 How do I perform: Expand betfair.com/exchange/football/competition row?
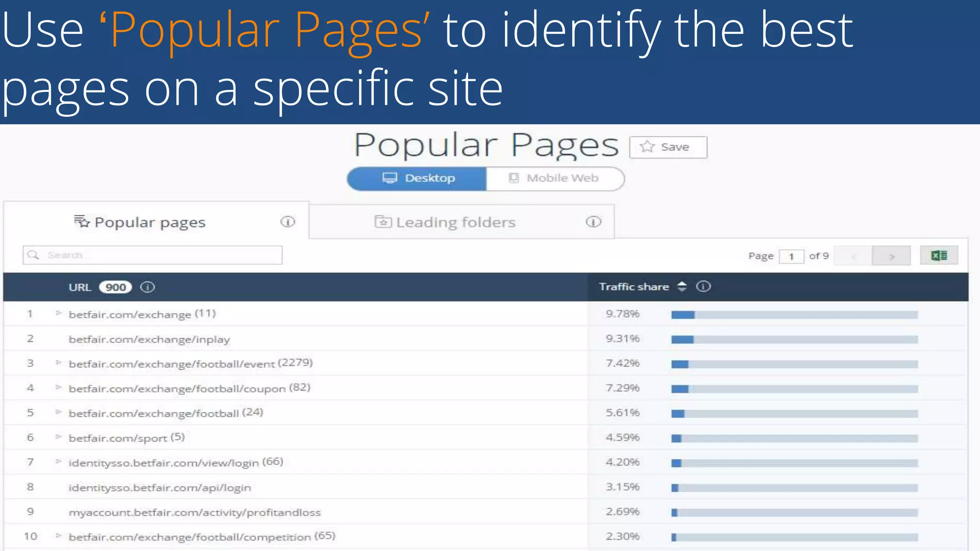coord(58,536)
